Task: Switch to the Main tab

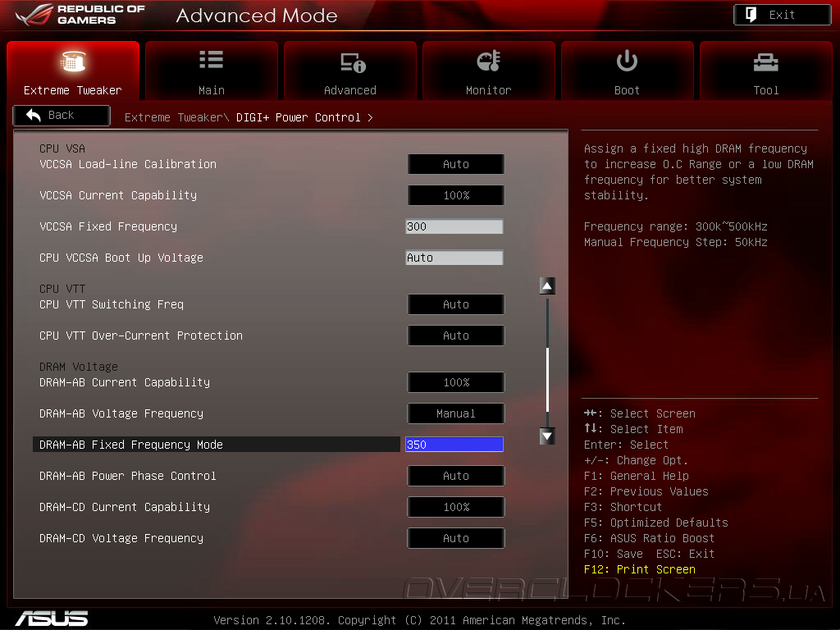Action: pos(212,71)
